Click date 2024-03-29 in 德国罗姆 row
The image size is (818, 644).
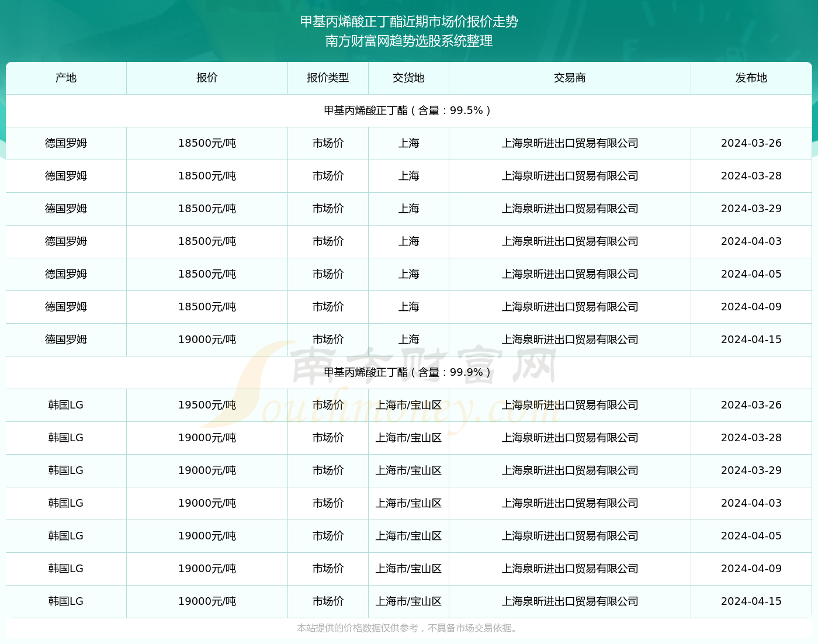click(x=751, y=209)
